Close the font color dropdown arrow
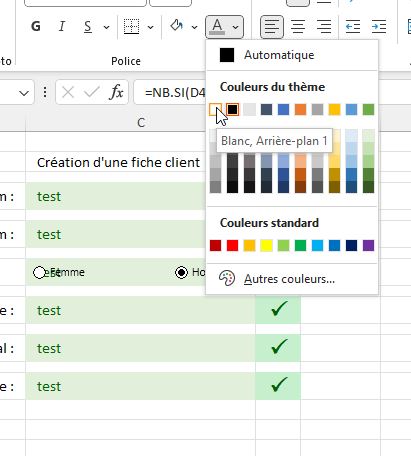This screenshot has width=411, height=456. coord(236,27)
